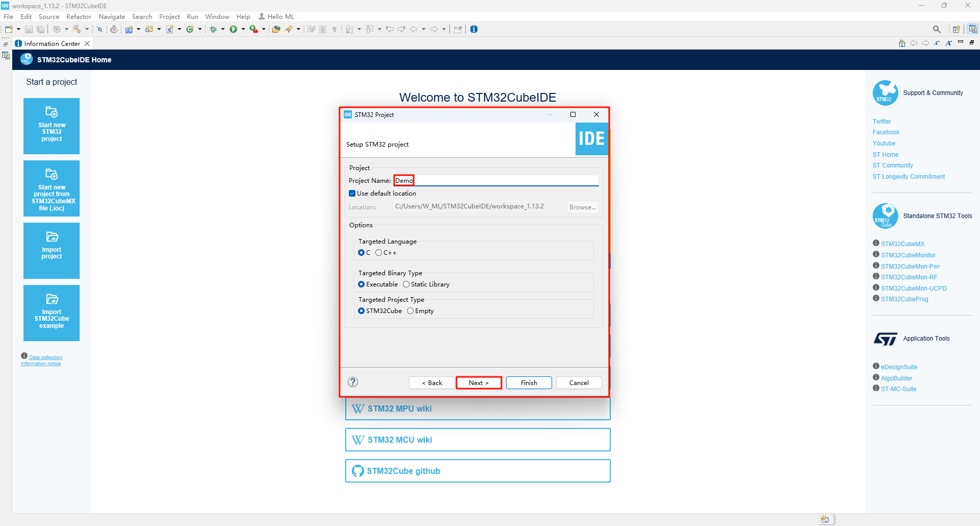
Task: Click the new C source file icon
Action: pyautogui.click(x=170, y=29)
